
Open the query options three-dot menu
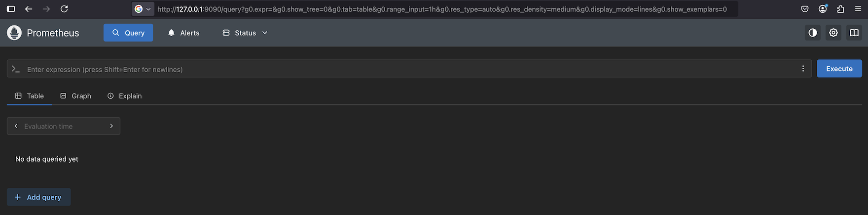[803, 69]
